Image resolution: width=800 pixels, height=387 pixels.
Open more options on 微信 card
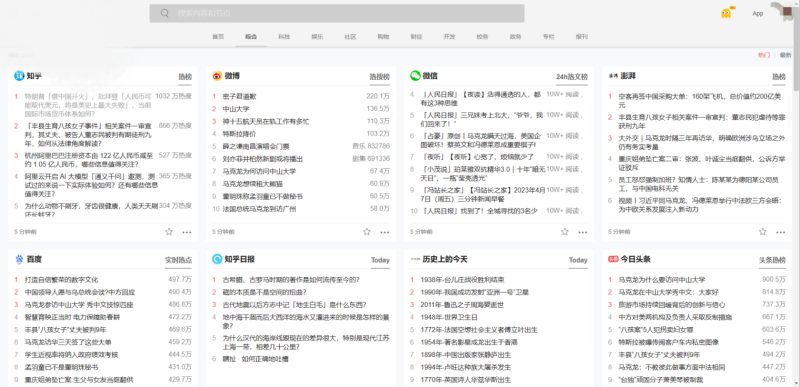[x=583, y=233]
